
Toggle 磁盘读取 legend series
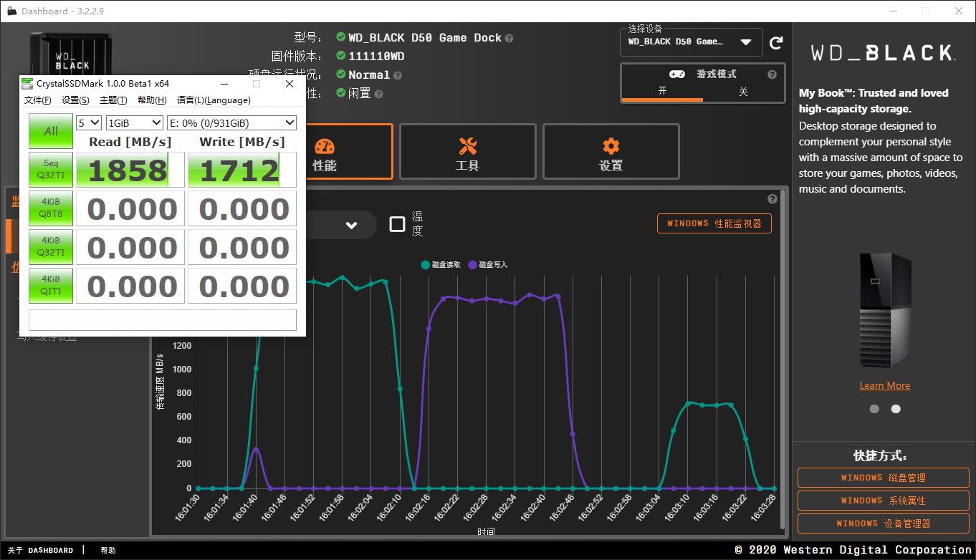(441, 265)
